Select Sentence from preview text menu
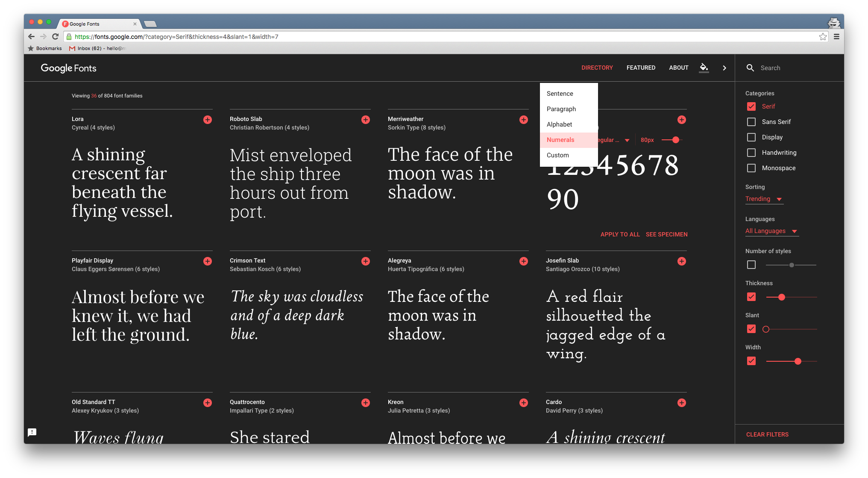 tap(569, 94)
